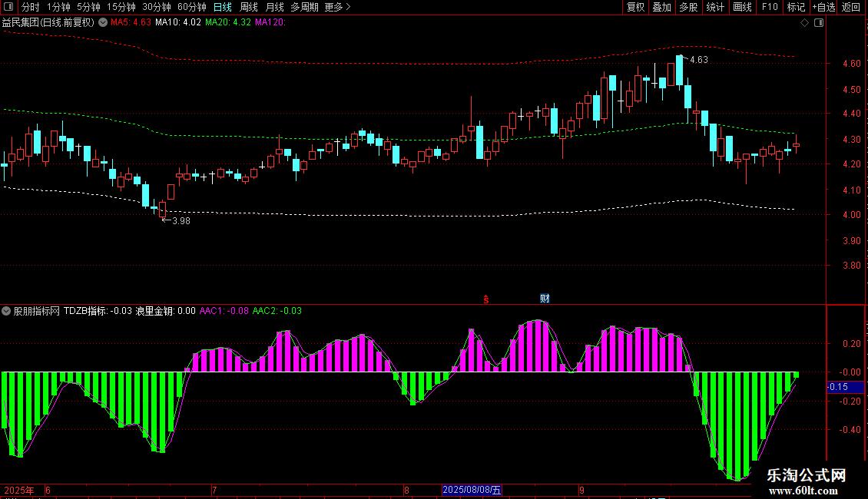Expand the 更多 more periods menu
The image size is (868, 499).
[337, 7]
